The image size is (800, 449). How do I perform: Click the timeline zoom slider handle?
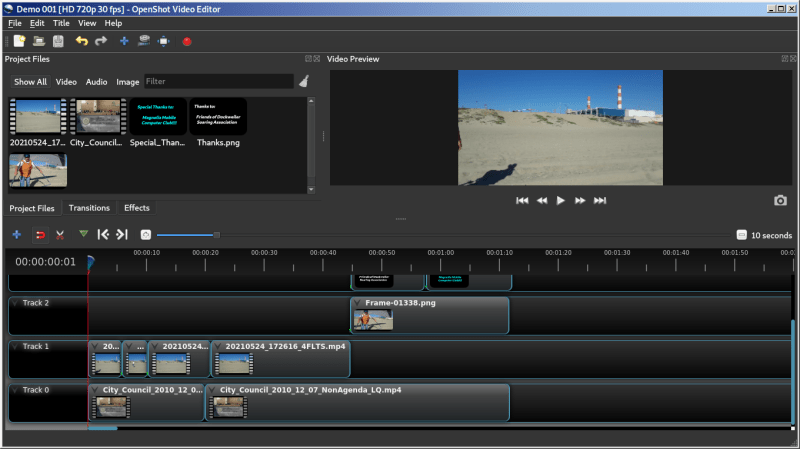click(217, 235)
